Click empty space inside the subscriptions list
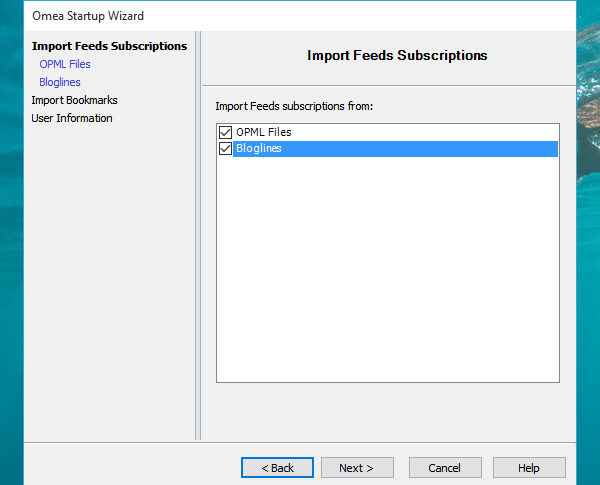 [x=388, y=268]
